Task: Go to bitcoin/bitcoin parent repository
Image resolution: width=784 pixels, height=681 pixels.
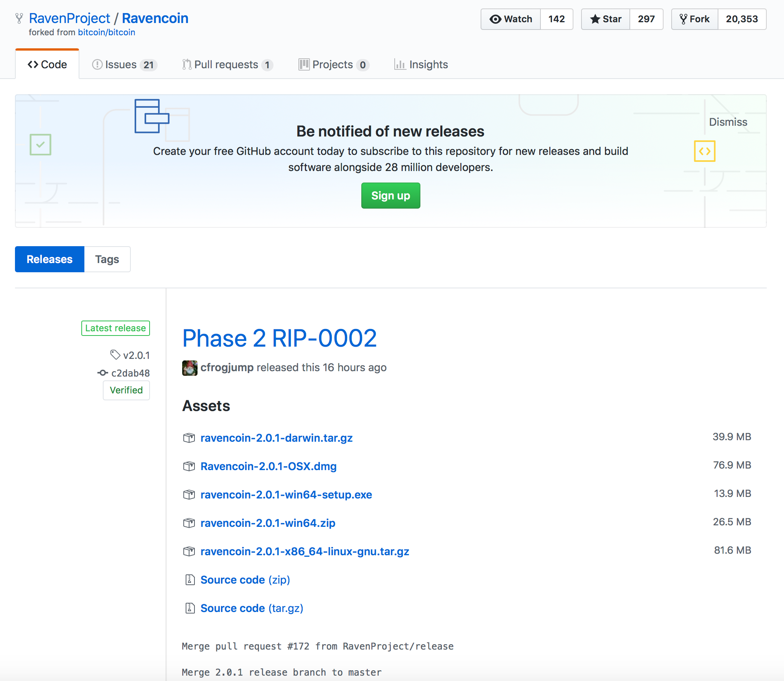Action: (106, 32)
